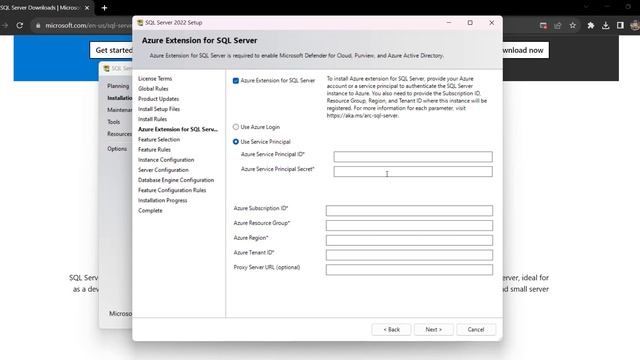Select Complete step in sidebar
640x360 pixels.
point(150,211)
